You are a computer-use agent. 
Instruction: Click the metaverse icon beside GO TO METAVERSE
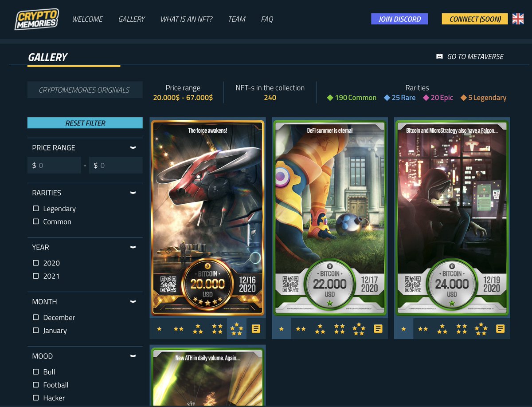click(439, 57)
